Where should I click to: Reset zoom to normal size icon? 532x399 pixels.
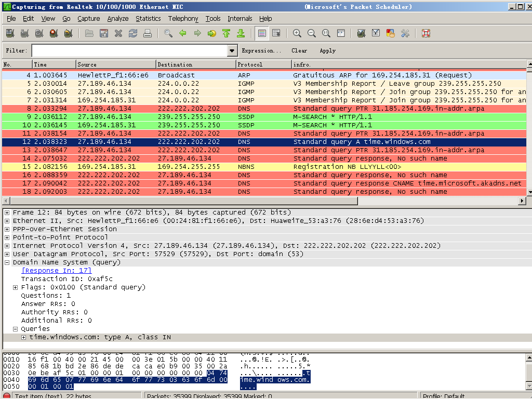click(326, 33)
